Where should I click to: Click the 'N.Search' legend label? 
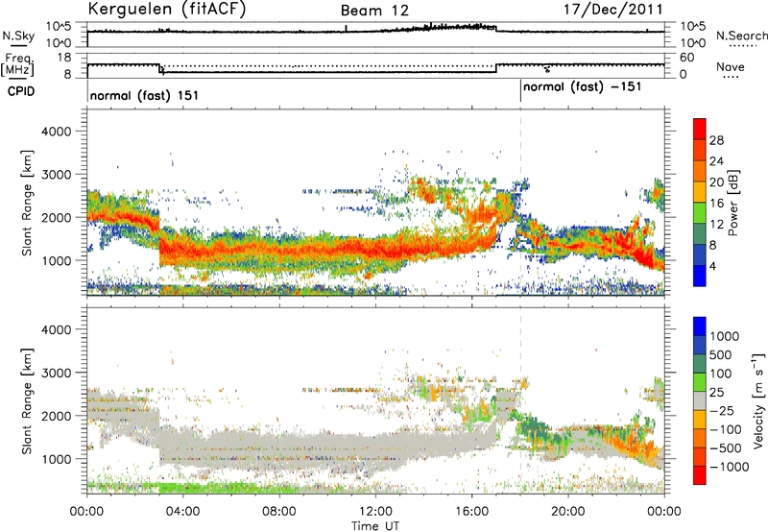coord(741,36)
